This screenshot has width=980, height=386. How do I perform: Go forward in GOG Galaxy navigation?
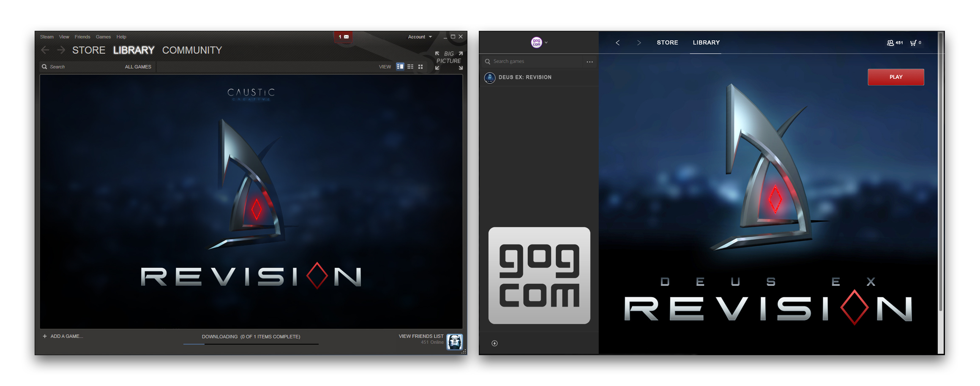coord(639,43)
